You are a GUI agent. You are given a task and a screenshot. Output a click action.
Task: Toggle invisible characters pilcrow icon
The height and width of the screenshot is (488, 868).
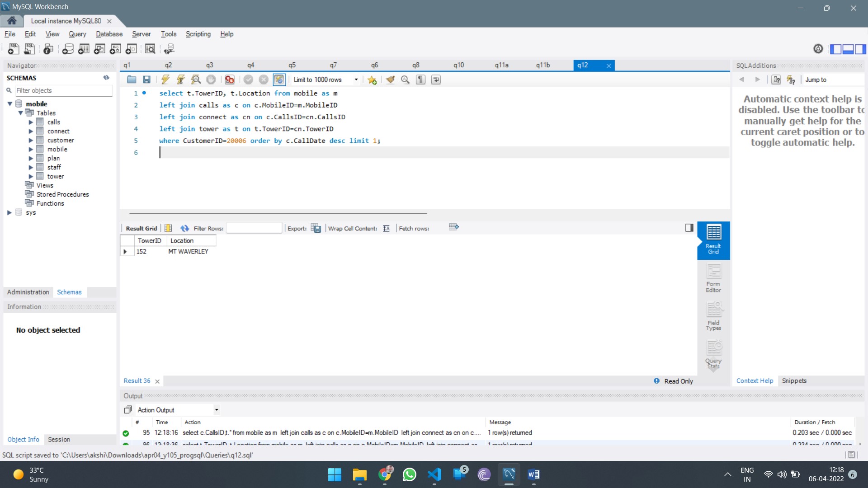(421, 80)
